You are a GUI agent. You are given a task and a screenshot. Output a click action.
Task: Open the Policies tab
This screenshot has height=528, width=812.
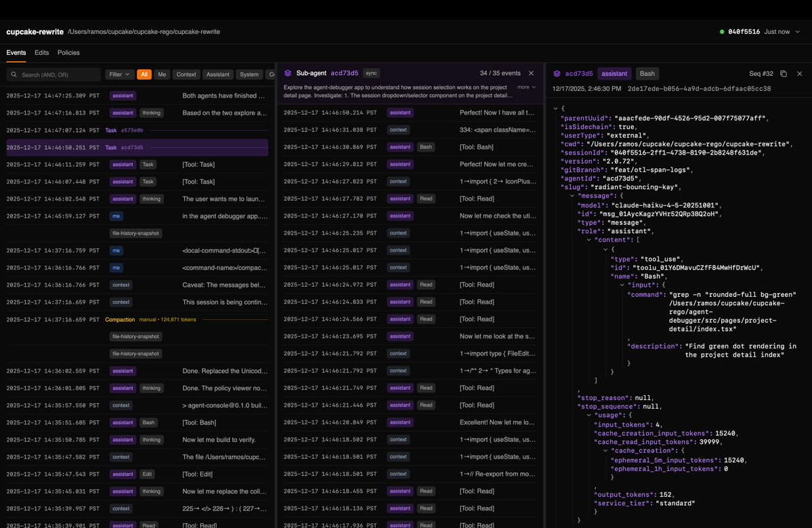(x=68, y=53)
